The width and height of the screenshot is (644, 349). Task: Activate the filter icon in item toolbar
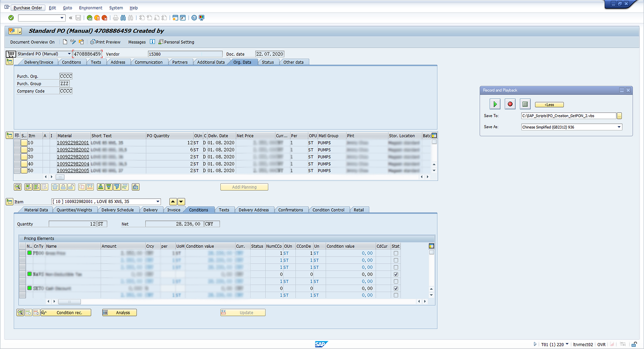pos(116,186)
